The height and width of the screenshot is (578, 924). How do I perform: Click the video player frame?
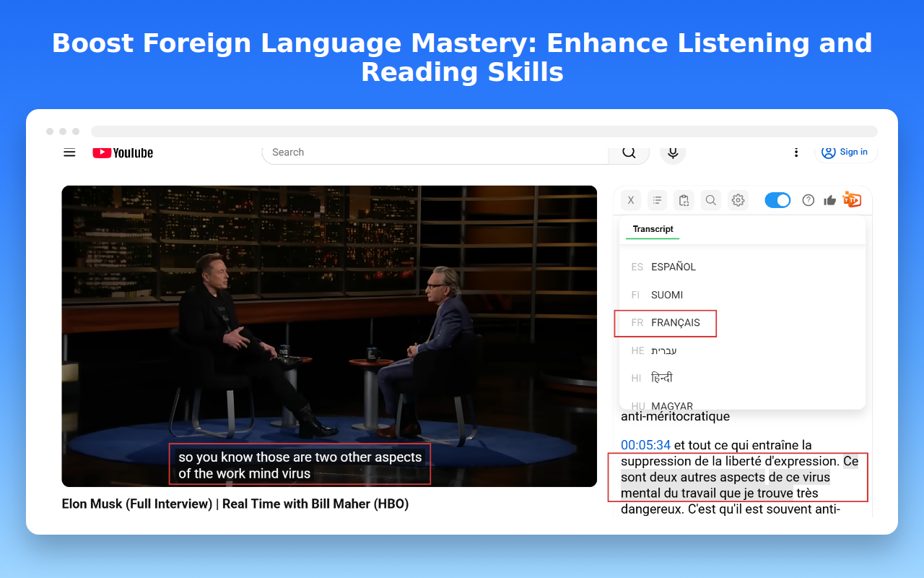(329, 336)
